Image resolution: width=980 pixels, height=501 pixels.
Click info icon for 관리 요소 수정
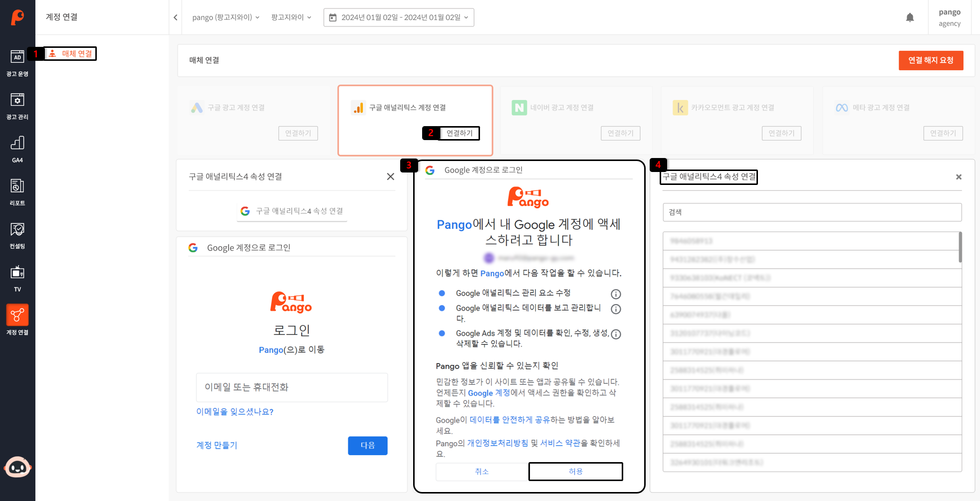[616, 294]
